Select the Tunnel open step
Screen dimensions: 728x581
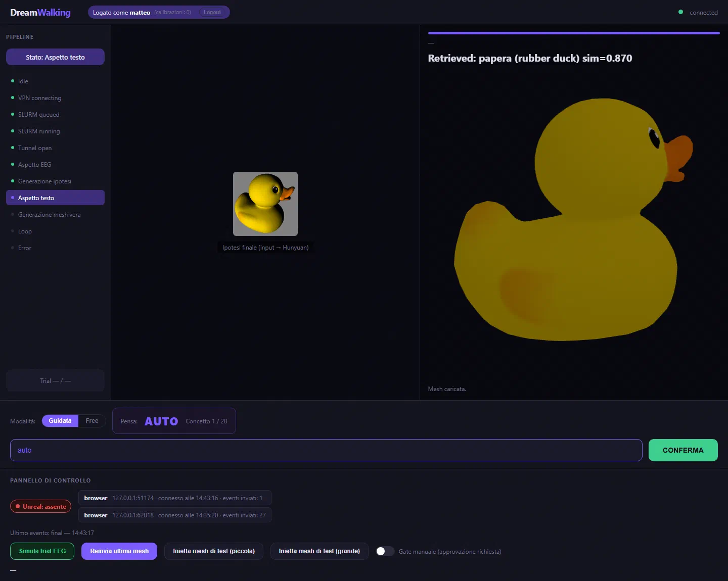click(x=55, y=148)
